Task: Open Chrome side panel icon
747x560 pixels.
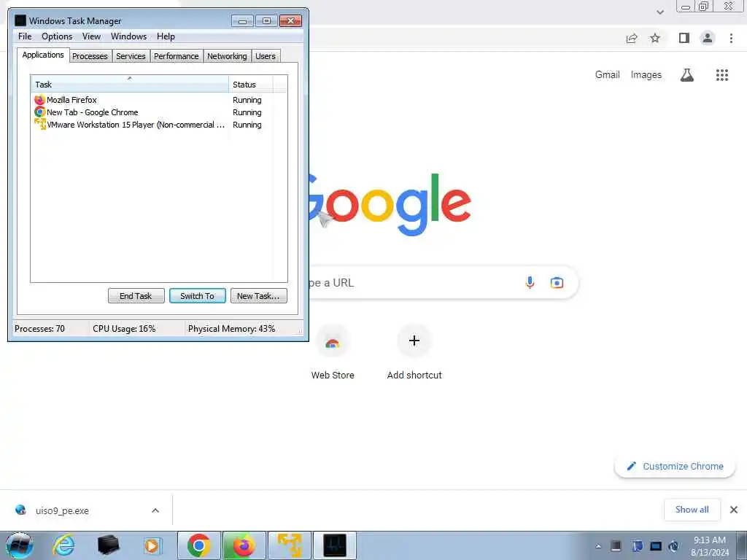Action: pyautogui.click(x=684, y=38)
